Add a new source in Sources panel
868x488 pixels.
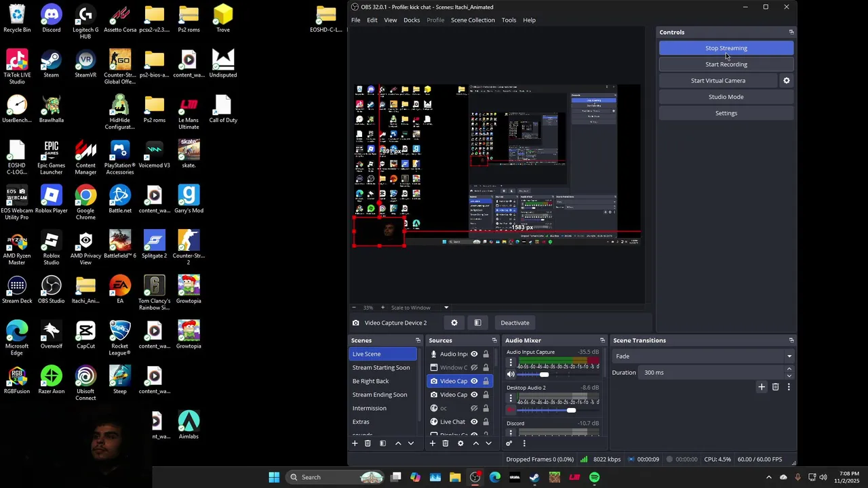coord(433,443)
